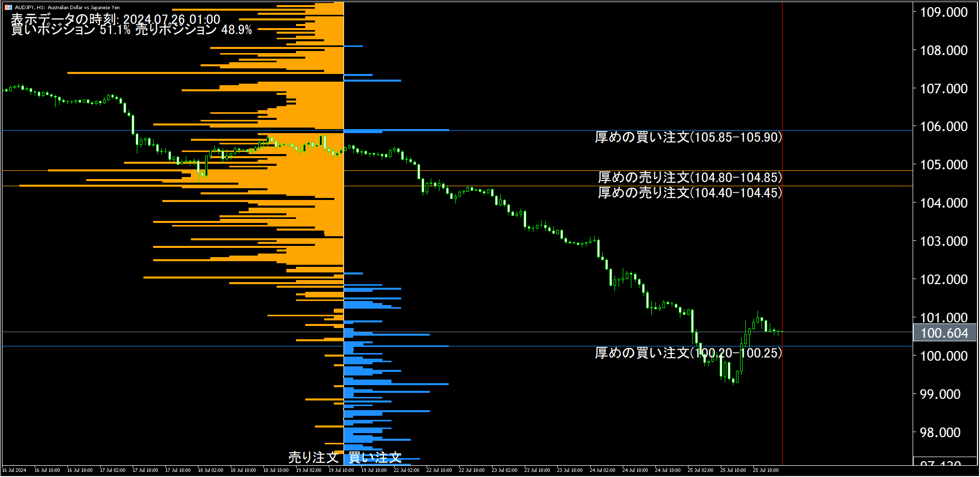Click the 18 Jul 10:00 time axis label

tap(243, 470)
